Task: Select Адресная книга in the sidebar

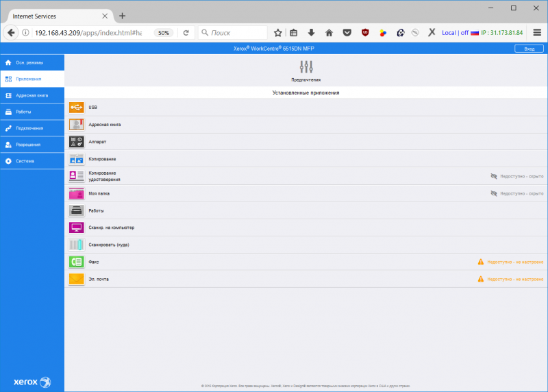Action: (32, 95)
